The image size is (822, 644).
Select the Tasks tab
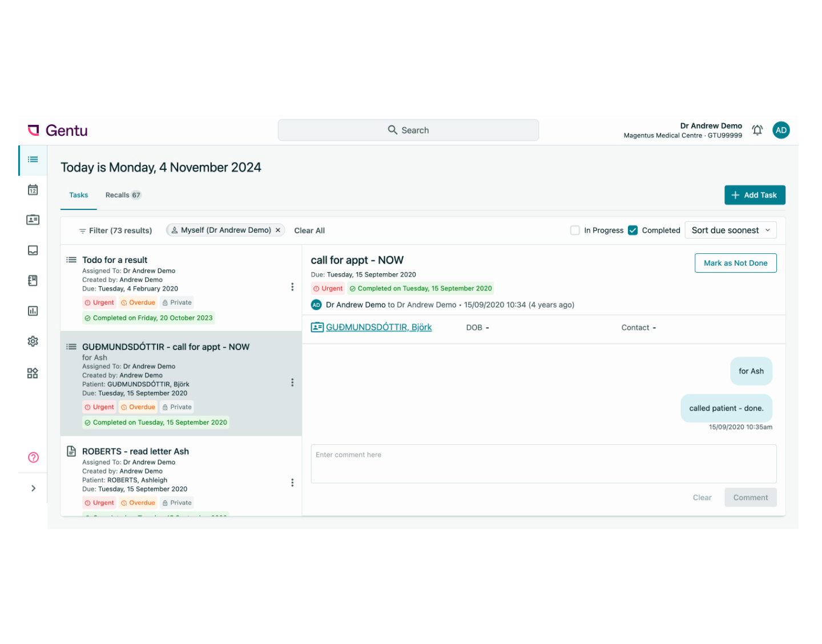point(79,195)
